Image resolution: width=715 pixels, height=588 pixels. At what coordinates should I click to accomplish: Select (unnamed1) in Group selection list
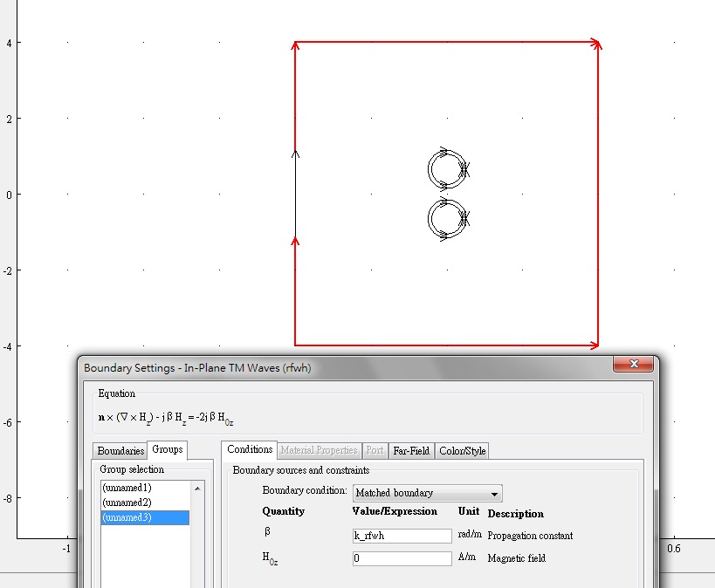127,488
